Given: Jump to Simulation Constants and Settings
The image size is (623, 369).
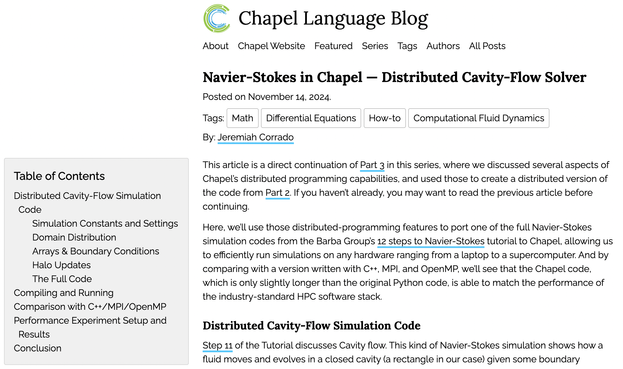Looking at the screenshot, I should tap(105, 224).
